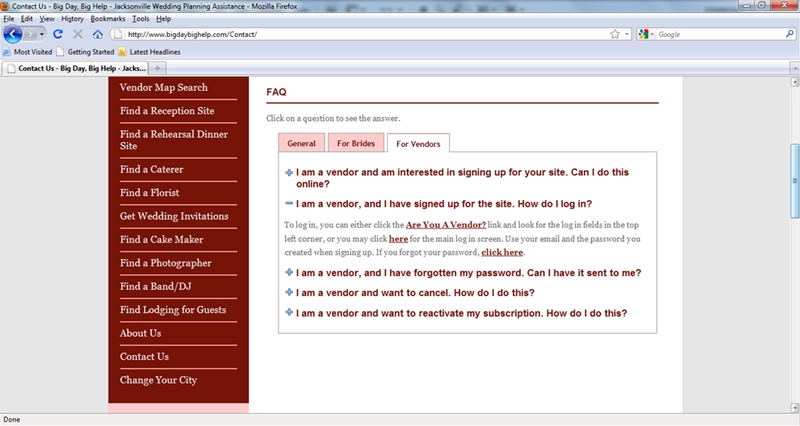Open Find a Rehearsal Dinner Site link
Screen dimensions: 800x426
tap(174, 140)
